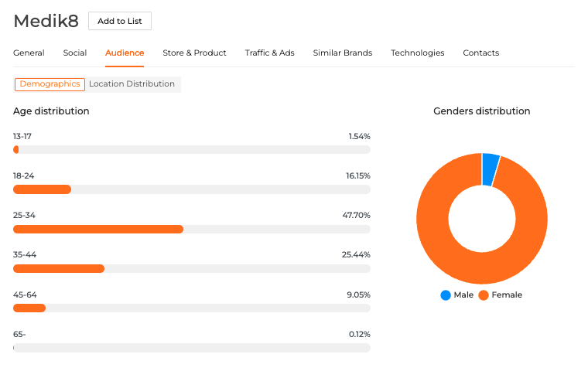The image size is (588, 378).
Task: Go to Traffic & Ads tab
Action: click(x=269, y=53)
